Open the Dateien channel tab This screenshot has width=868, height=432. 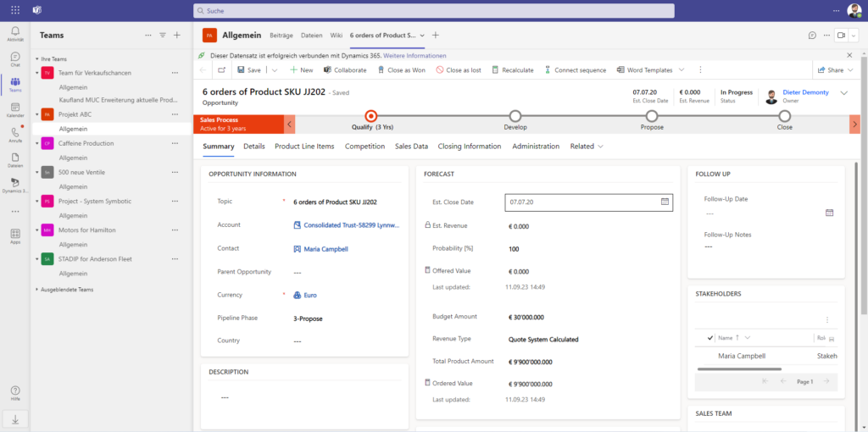(x=312, y=35)
